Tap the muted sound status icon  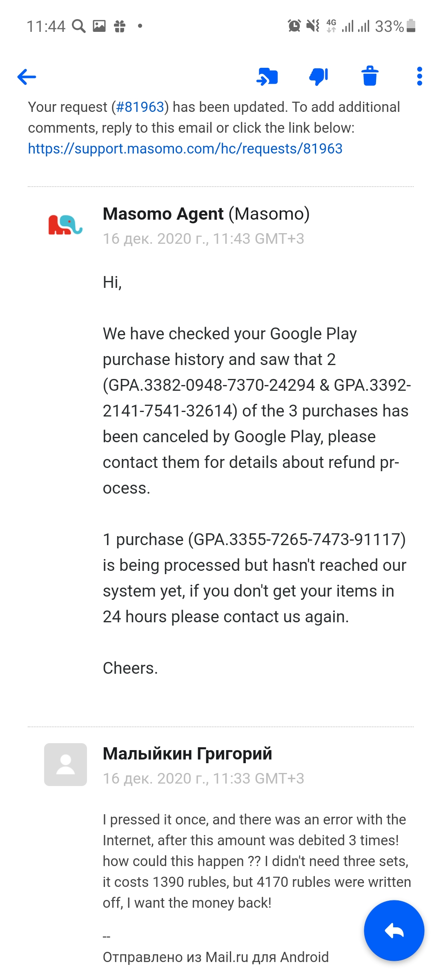click(x=313, y=26)
